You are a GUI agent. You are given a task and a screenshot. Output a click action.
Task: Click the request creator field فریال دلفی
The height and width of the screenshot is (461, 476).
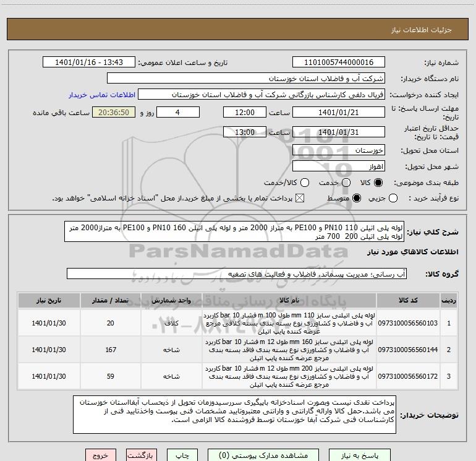(261, 95)
